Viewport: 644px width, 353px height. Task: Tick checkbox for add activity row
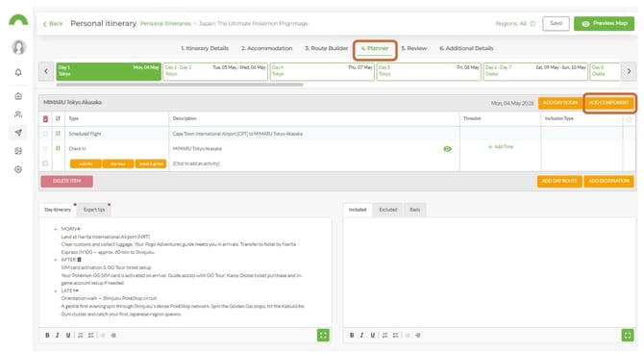click(x=45, y=164)
